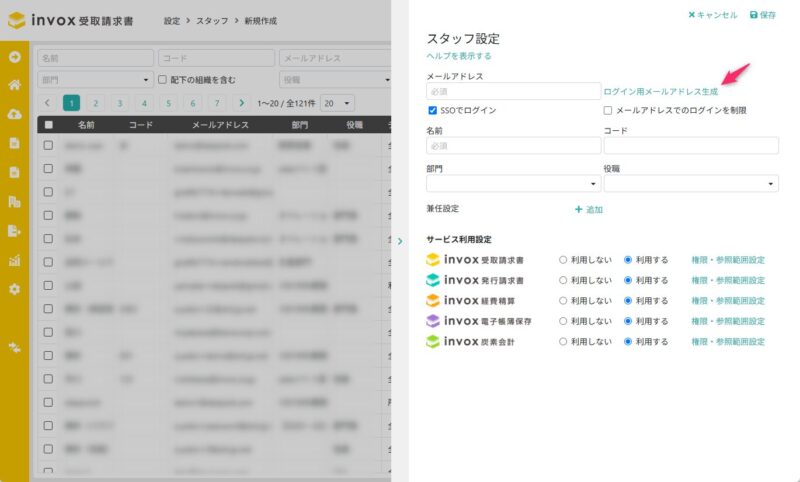Open the 部門 dropdown in staff settings
The width and height of the screenshot is (800, 482).
[513, 184]
